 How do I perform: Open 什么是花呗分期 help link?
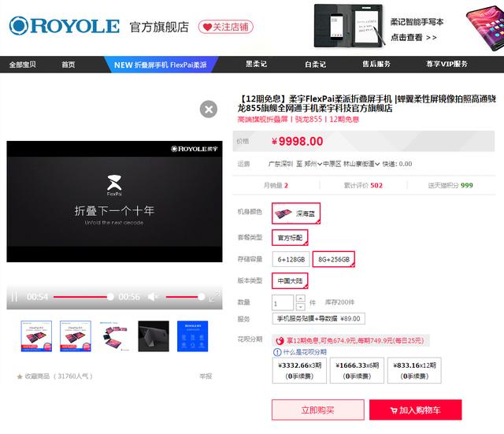pyautogui.click(x=305, y=352)
